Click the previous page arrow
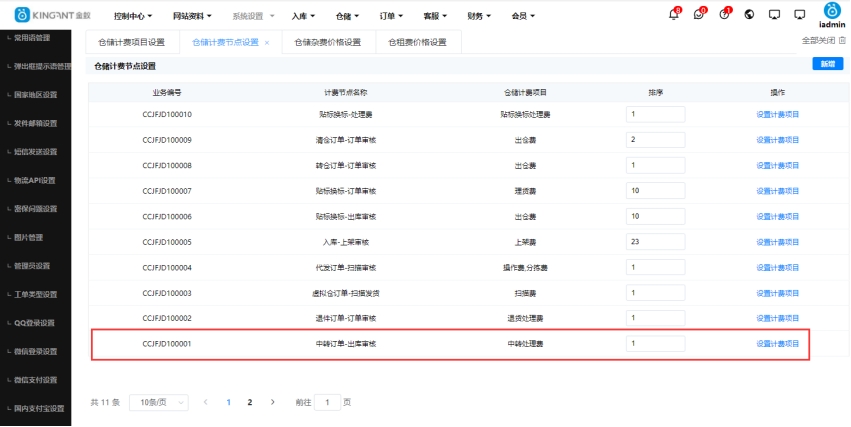Viewport: 851px width, 427px height. [x=206, y=402]
